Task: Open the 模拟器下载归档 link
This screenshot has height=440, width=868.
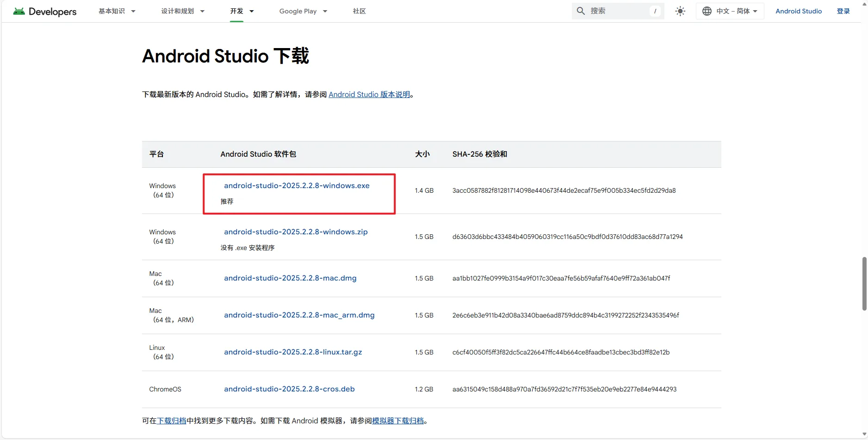Action: (398, 421)
